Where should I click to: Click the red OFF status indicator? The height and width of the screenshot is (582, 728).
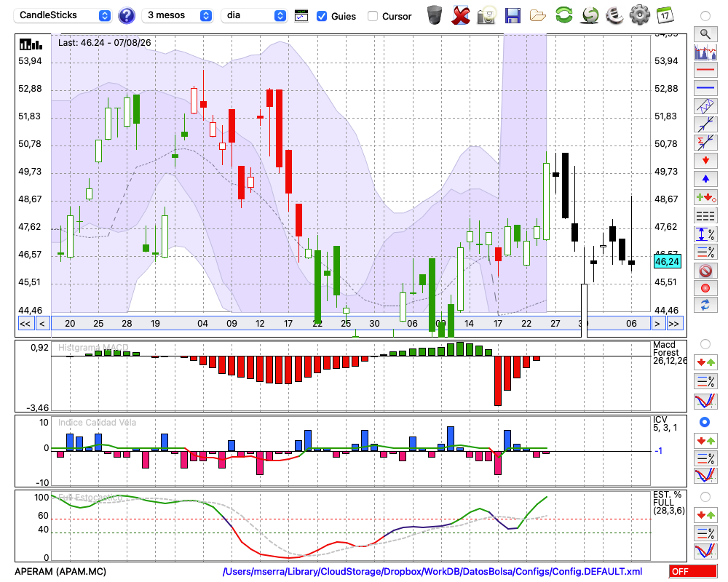click(x=693, y=571)
